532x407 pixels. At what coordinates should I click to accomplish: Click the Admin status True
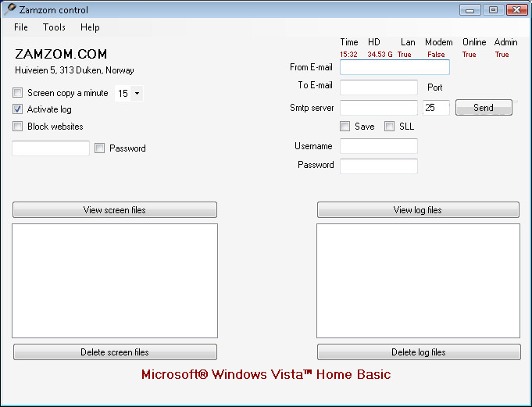502,54
